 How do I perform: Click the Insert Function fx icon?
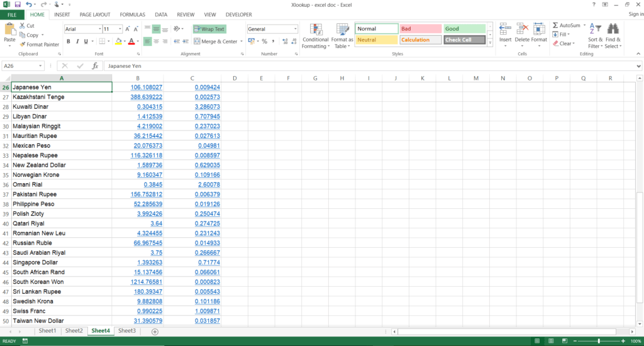(96, 65)
